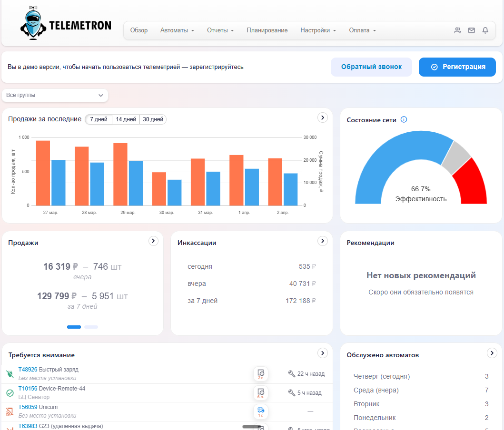Click the users icon in top navigation

(x=457, y=30)
